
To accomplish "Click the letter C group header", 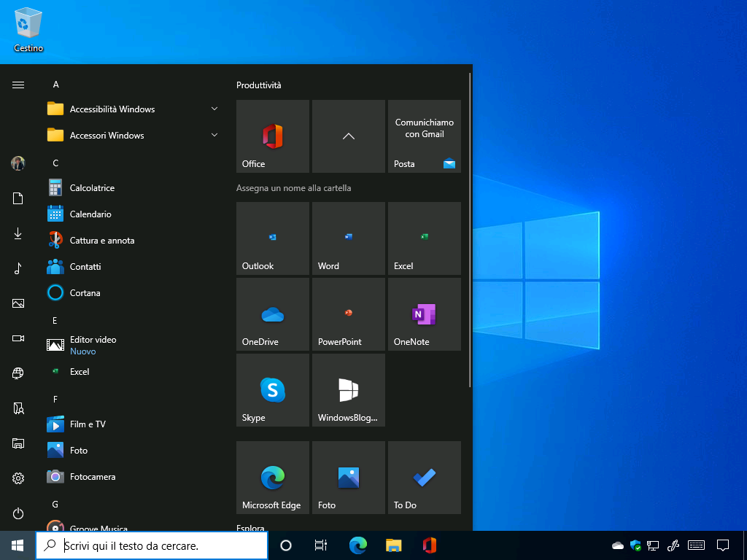I will (55, 163).
